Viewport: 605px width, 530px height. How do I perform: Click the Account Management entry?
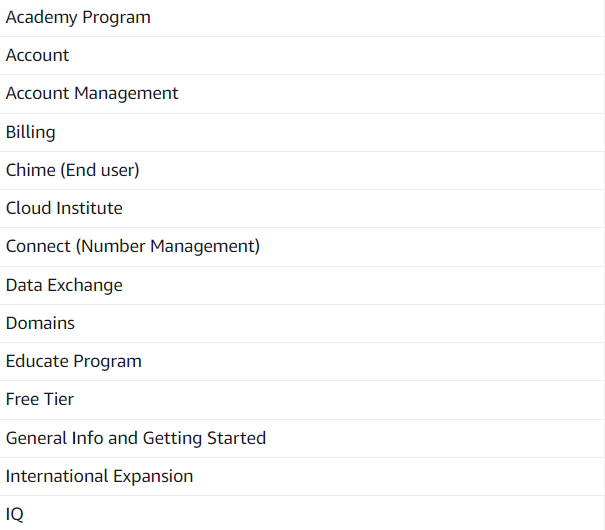point(92,93)
